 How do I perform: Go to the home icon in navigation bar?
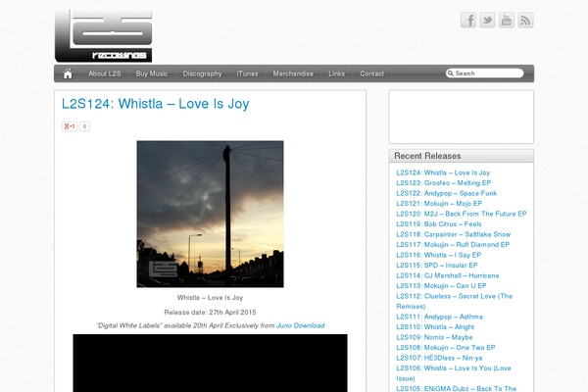[68, 73]
